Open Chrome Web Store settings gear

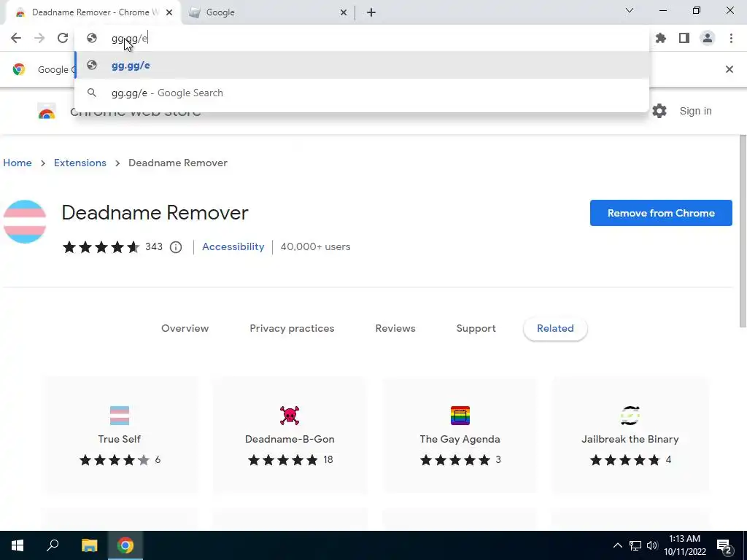(659, 111)
